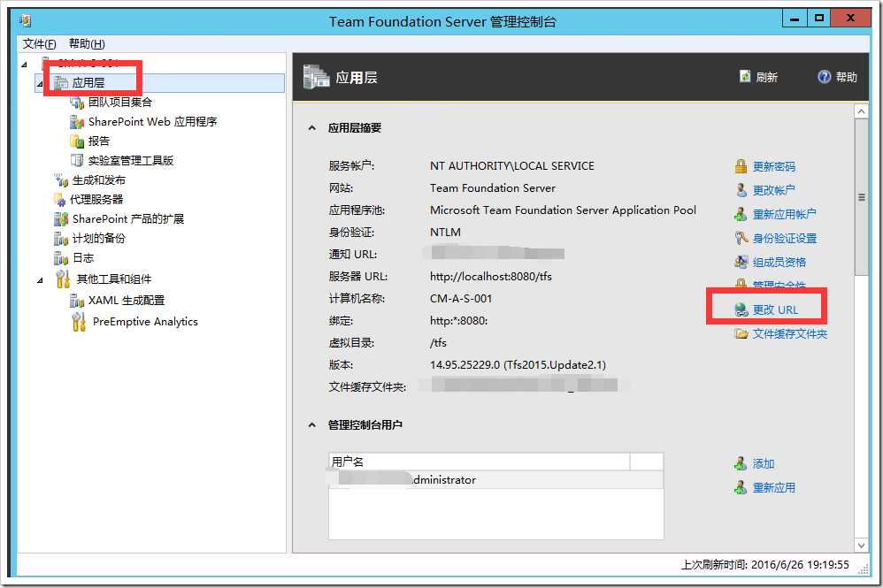
Task: Open the 重新应用帐户 link
Action: click(785, 214)
